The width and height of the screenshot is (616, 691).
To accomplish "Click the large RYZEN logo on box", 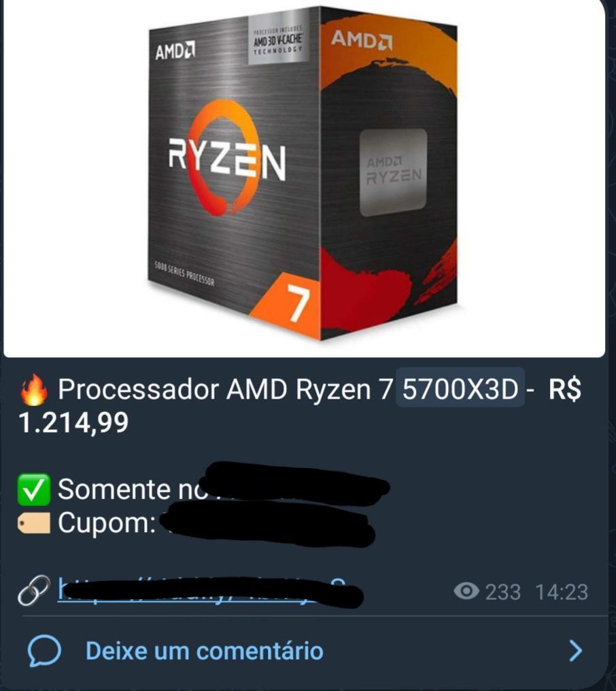I will coord(227,158).
